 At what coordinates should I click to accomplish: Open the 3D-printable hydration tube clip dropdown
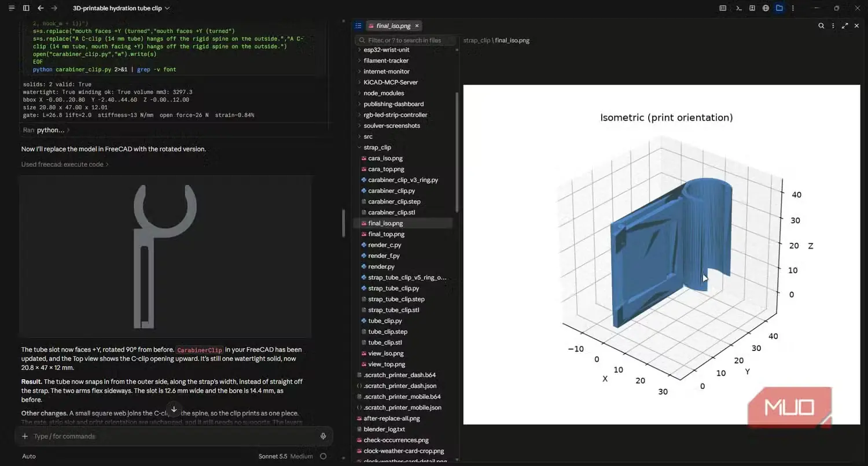[x=122, y=8]
